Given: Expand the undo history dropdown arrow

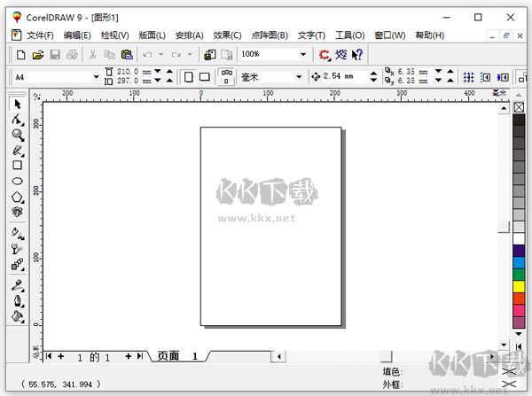Looking at the screenshot, I should pyautogui.click(x=161, y=54).
